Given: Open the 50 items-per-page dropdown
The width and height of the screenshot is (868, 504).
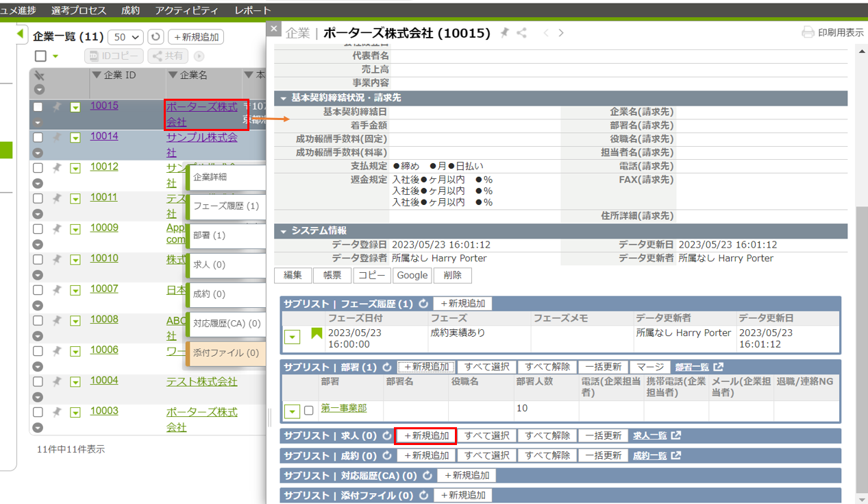Looking at the screenshot, I should coord(127,37).
